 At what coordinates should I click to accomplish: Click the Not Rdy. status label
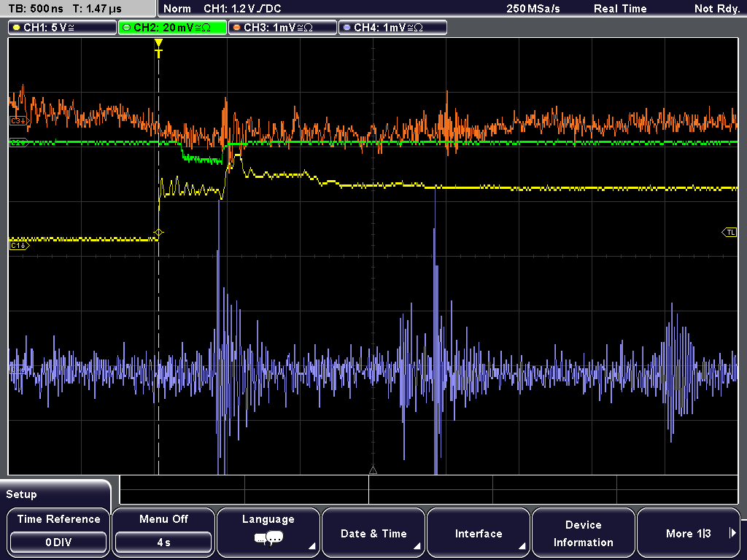click(x=717, y=9)
